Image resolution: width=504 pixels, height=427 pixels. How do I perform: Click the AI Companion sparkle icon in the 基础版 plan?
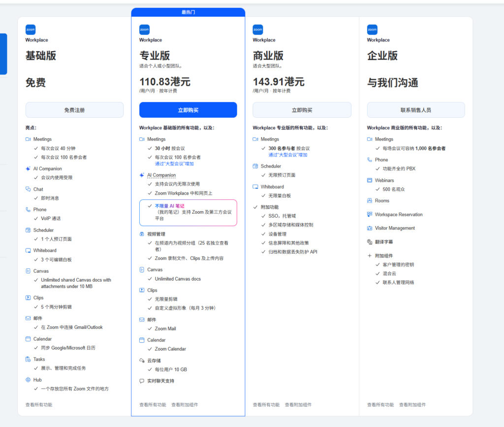pos(28,168)
